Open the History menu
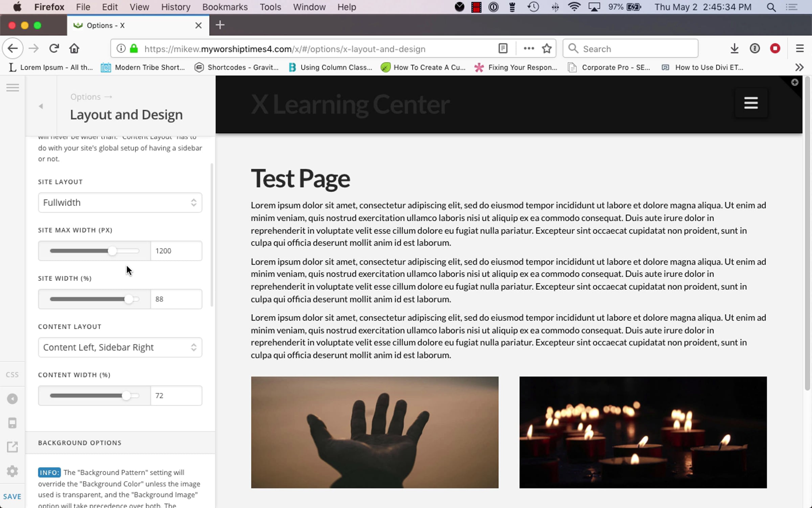The width and height of the screenshot is (812, 508). [x=176, y=7]
